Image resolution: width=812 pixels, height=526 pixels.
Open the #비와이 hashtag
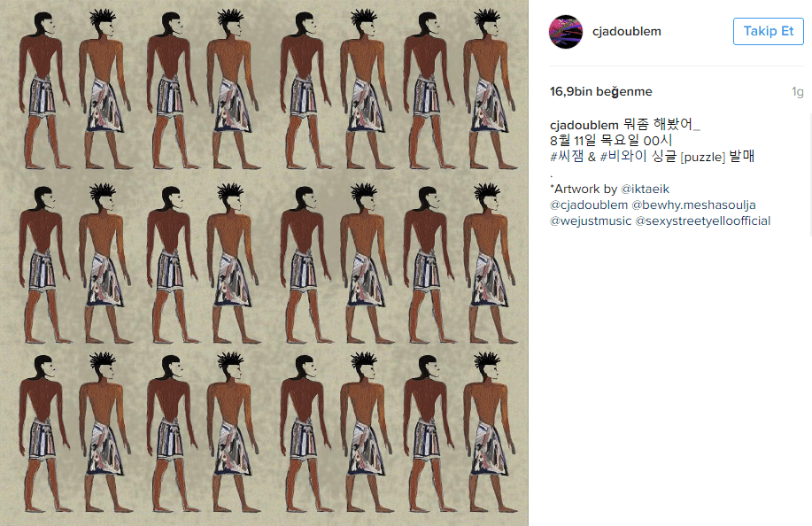click(623, 157)
